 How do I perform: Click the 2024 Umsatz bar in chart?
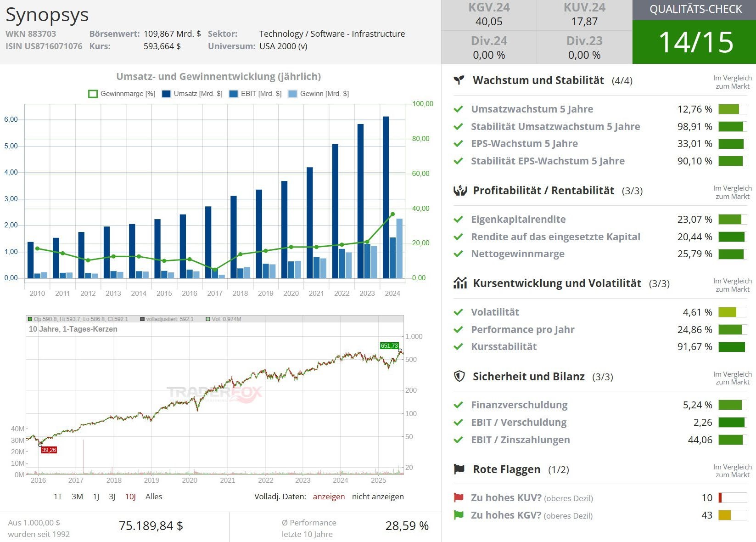point(386,198)
